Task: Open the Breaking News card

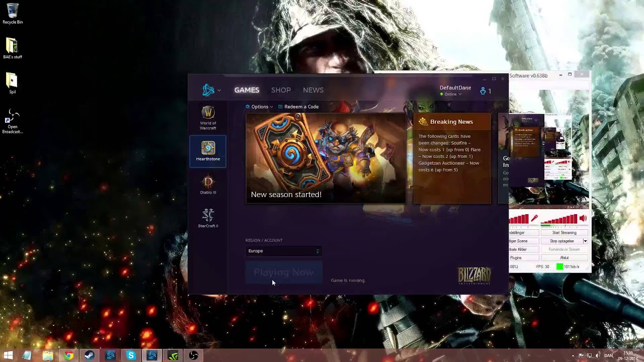Action: (452, 159)
